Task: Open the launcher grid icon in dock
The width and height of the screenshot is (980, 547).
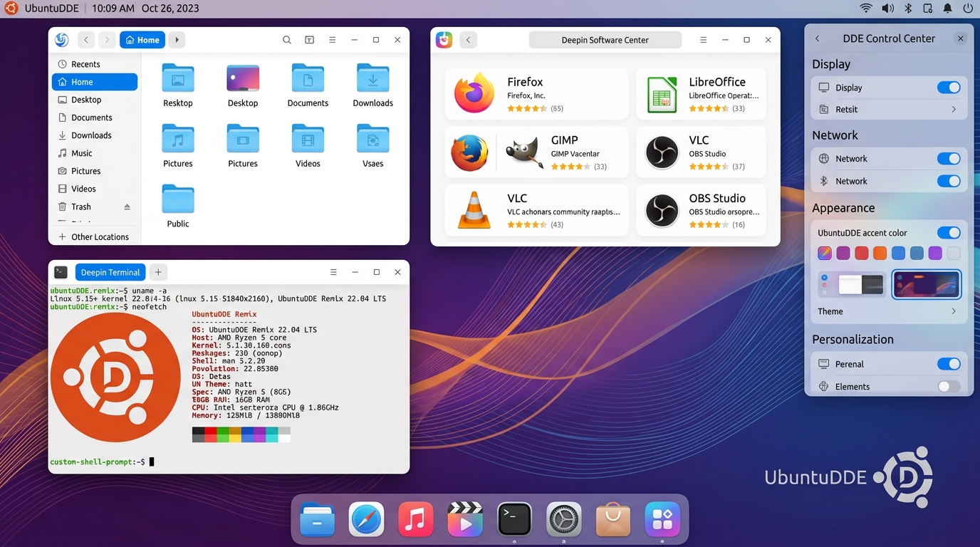Action: [x=662, y=520]
